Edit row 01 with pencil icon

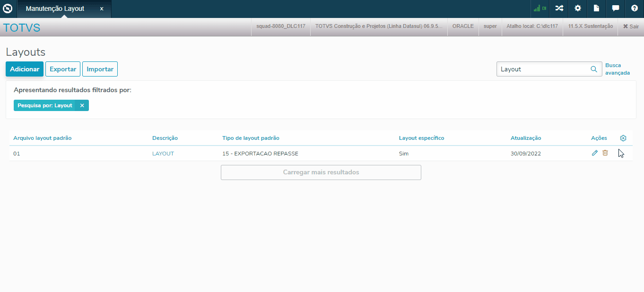595,153
